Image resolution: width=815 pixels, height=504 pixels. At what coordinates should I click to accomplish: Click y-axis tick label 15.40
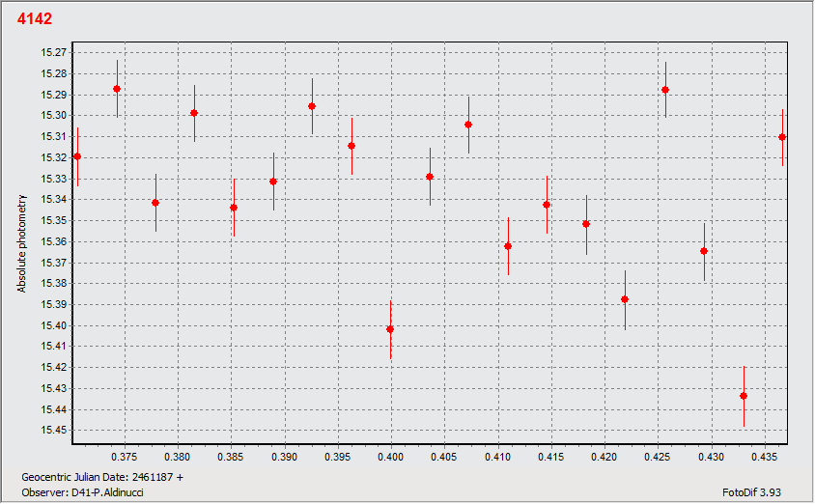53,325
